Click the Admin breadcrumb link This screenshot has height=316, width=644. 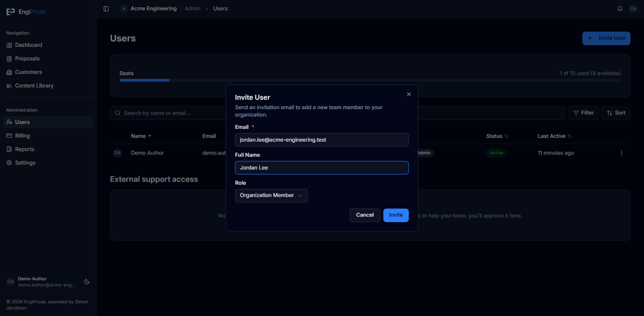tap(193, 9)
